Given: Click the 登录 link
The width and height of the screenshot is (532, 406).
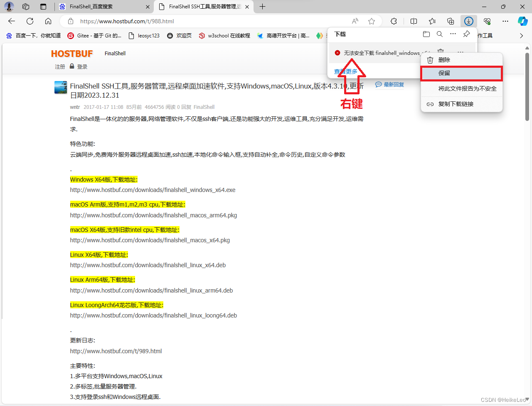Looking at the screenshot, I should point(82,66).
